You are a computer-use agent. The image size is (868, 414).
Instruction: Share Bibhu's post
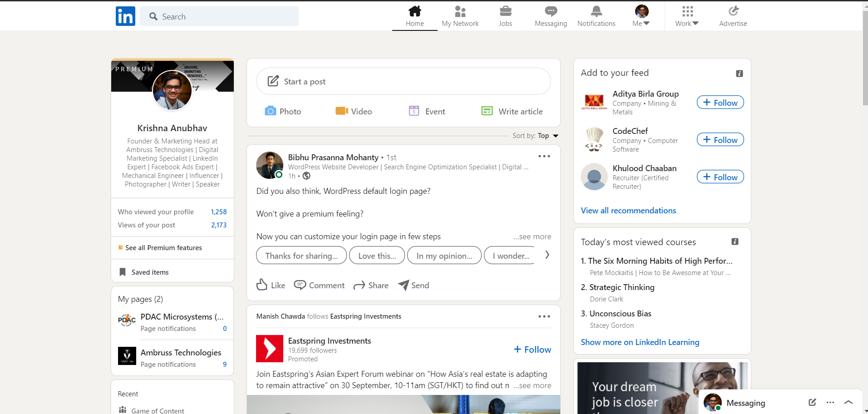click(x=371, y=285)
